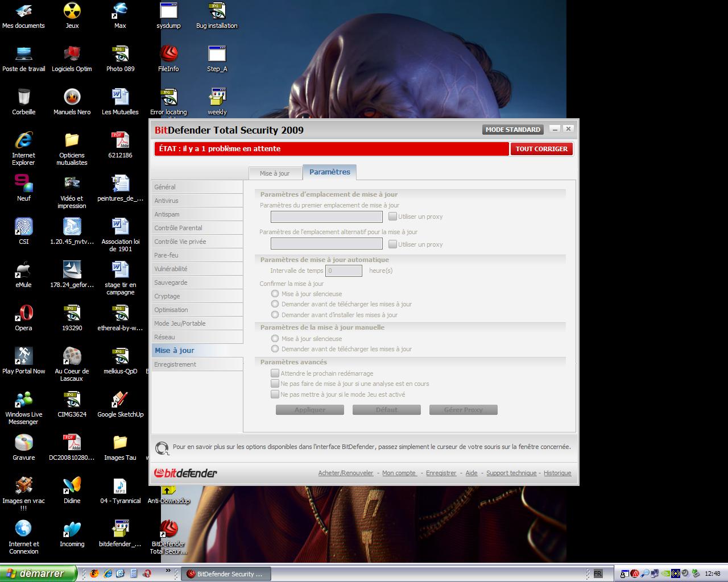Click the BitDefender red tray icon
Image resolution: width=728 pixels, height=582 pixels.
point(635,573)
